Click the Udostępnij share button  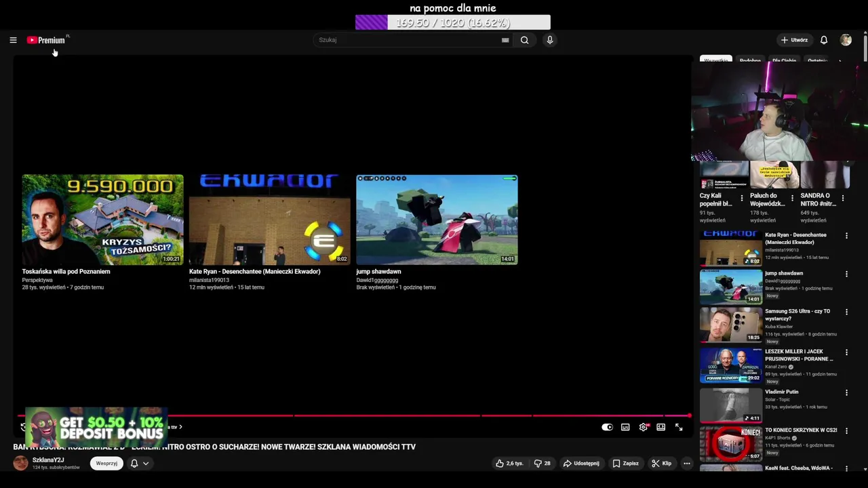(581, 464)
